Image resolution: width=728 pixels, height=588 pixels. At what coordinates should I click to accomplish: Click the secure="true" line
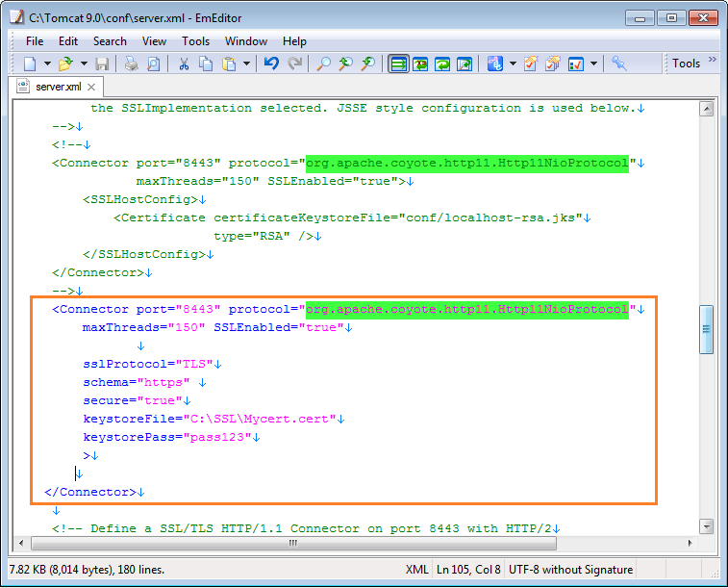(133, 401)
